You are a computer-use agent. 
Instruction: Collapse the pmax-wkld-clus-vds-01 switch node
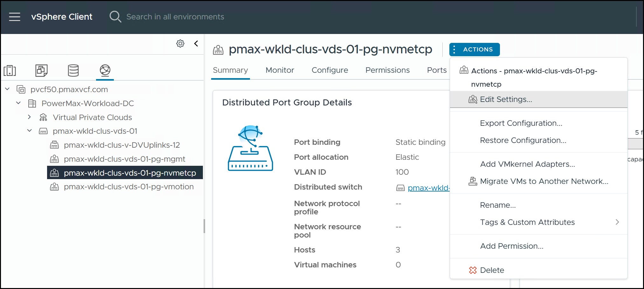click(x=30, y=131)
